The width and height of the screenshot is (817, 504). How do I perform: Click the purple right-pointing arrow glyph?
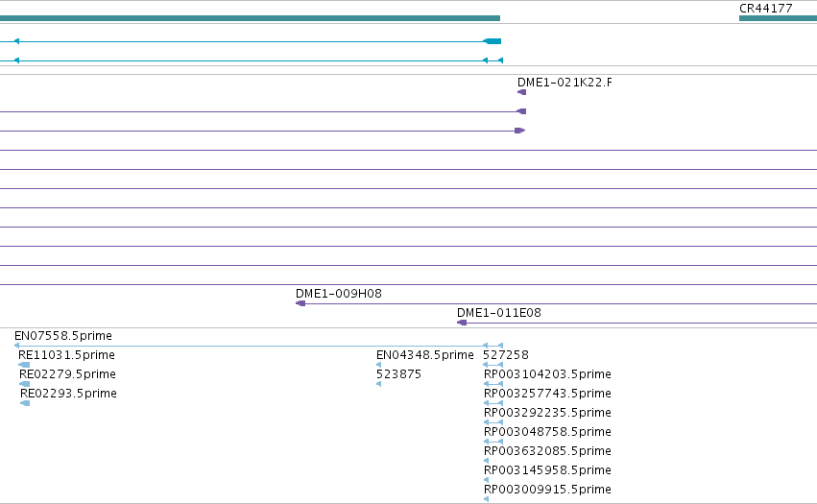click(520, 131)
